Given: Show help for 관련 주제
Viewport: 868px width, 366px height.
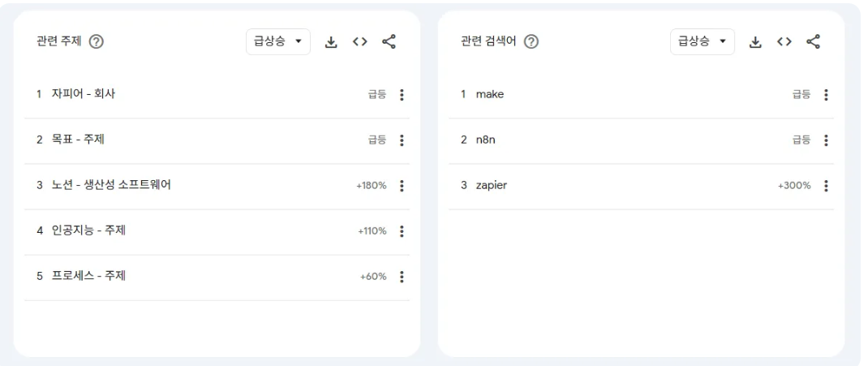Looking at the screenshot, I should tap(97, 41).
